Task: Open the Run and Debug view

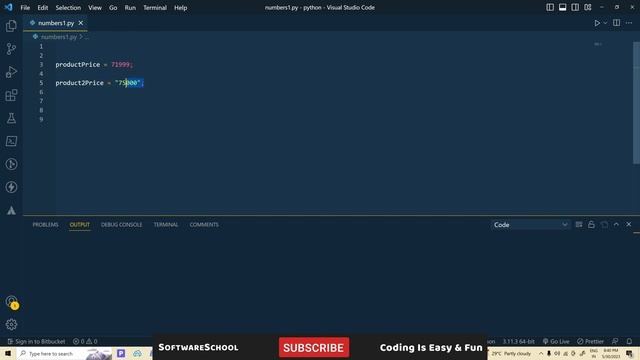Action: click(x=11, y=72)
